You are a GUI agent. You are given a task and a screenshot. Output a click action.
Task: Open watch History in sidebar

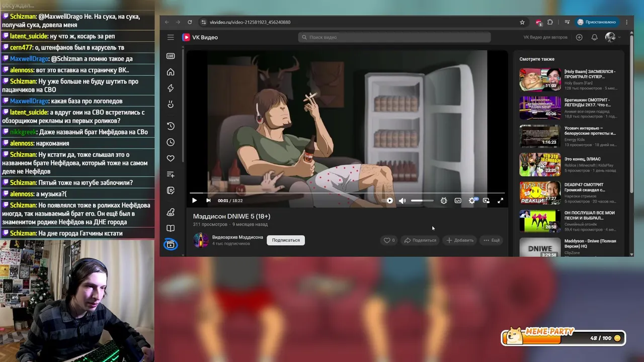(x=171, y=126)
